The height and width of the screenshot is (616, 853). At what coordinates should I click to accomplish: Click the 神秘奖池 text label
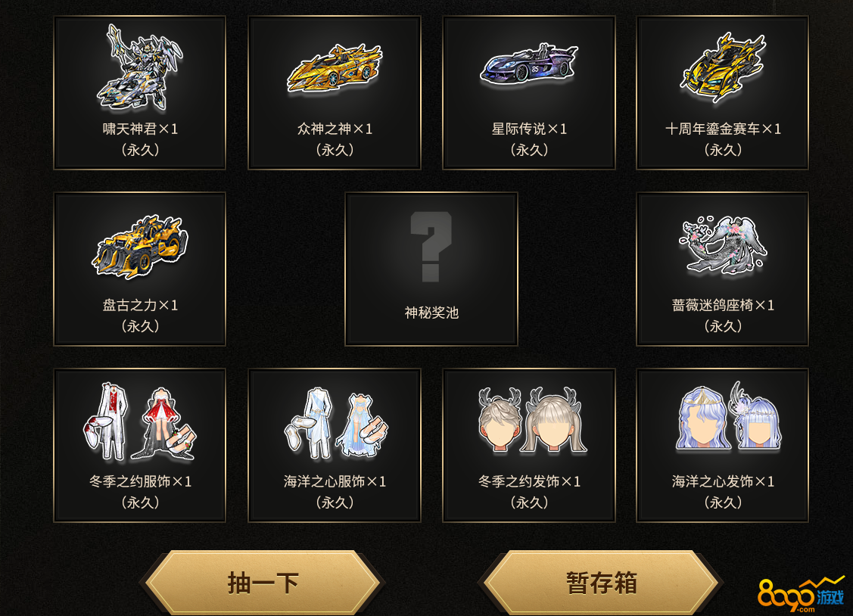point(431,313)
